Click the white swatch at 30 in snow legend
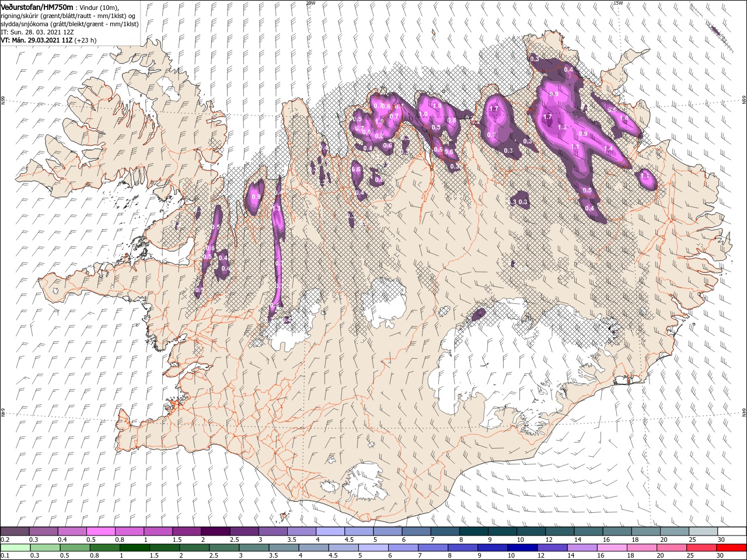The image size is (747, 560). (x=732, y=531)
